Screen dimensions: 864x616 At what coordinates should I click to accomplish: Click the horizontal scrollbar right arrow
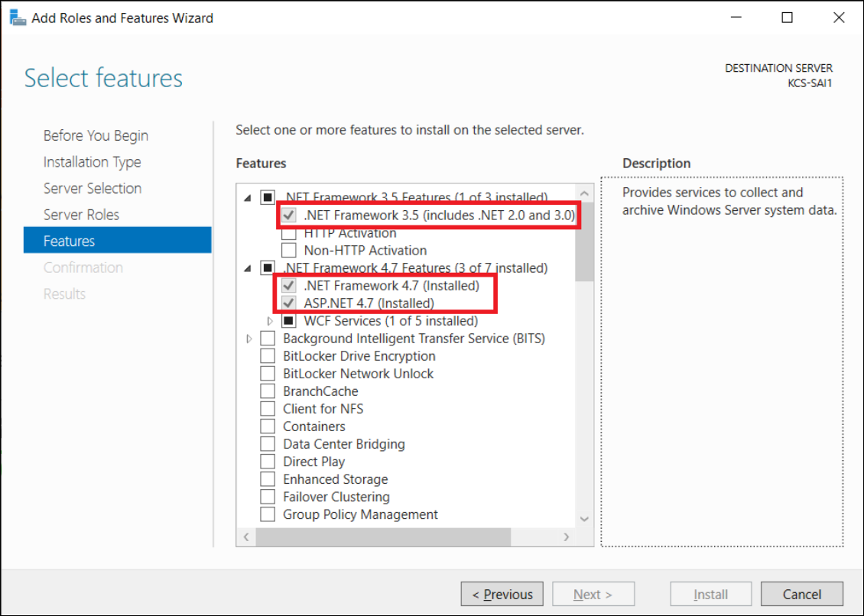tap(567, 537)
